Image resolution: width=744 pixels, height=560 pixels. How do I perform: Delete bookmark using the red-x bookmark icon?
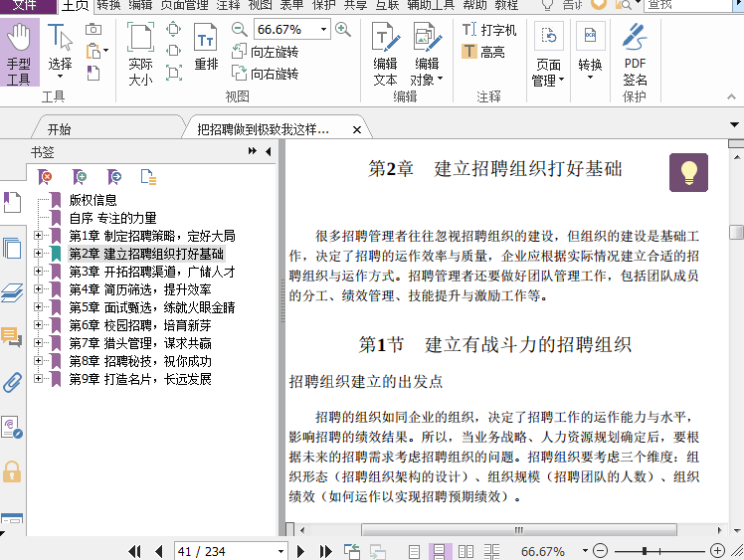pyautogui.click(x=45, y=177)
